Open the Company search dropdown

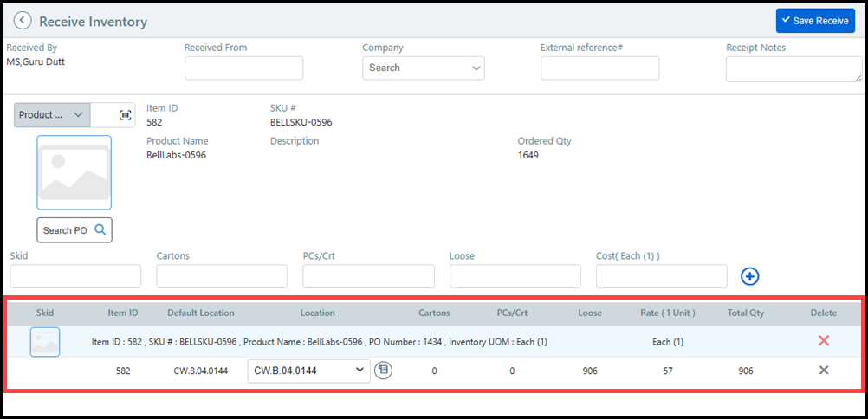[423, 68]
